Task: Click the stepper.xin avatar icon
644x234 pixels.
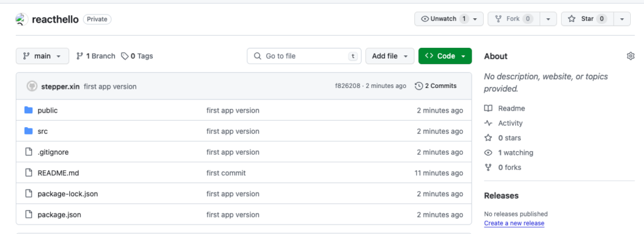Action: [x=32, y=86]
